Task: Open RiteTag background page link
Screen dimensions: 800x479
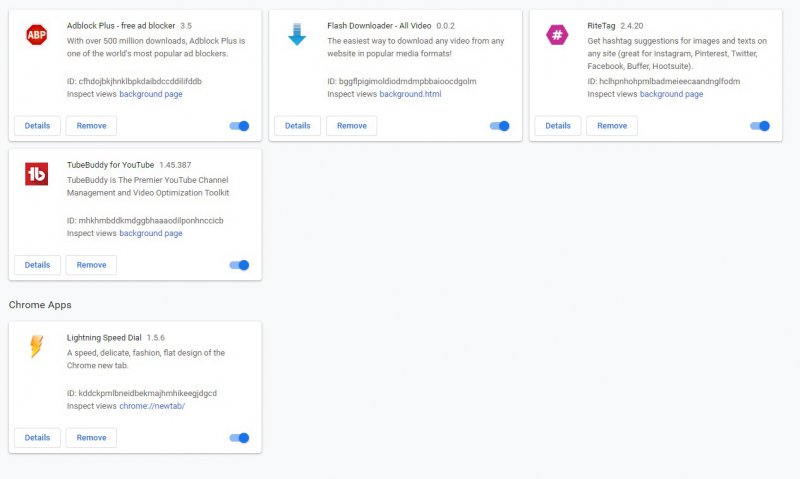Action: [671, 94]
